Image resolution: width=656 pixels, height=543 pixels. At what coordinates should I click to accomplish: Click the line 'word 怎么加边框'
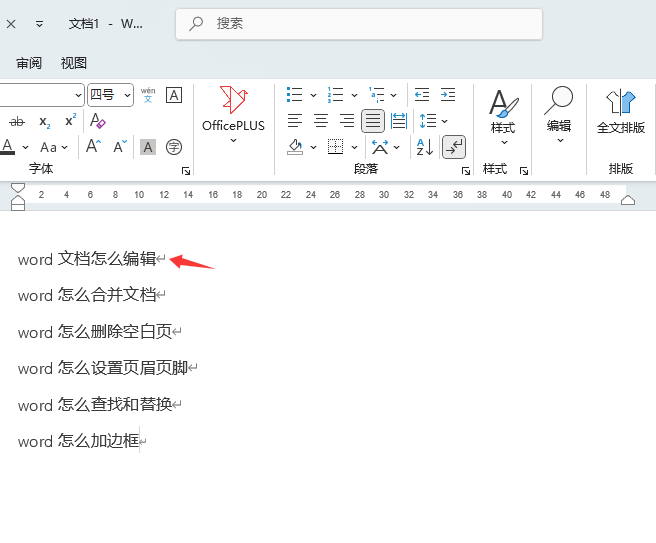79,441
